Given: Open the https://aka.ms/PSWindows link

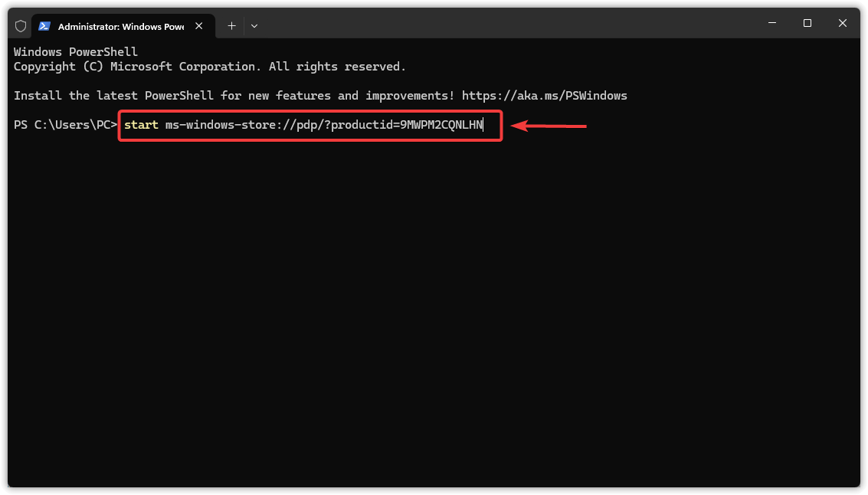Looking at the screenshot, I should (544, 96).
